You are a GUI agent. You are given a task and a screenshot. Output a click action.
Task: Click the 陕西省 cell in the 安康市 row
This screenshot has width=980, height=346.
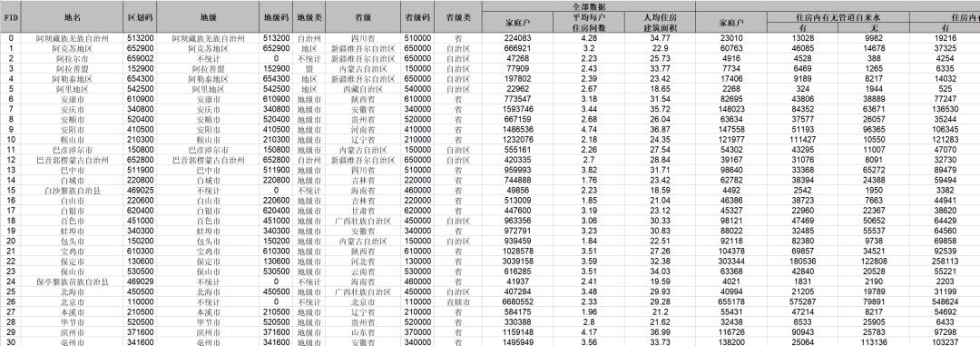(x=362, y=99)
